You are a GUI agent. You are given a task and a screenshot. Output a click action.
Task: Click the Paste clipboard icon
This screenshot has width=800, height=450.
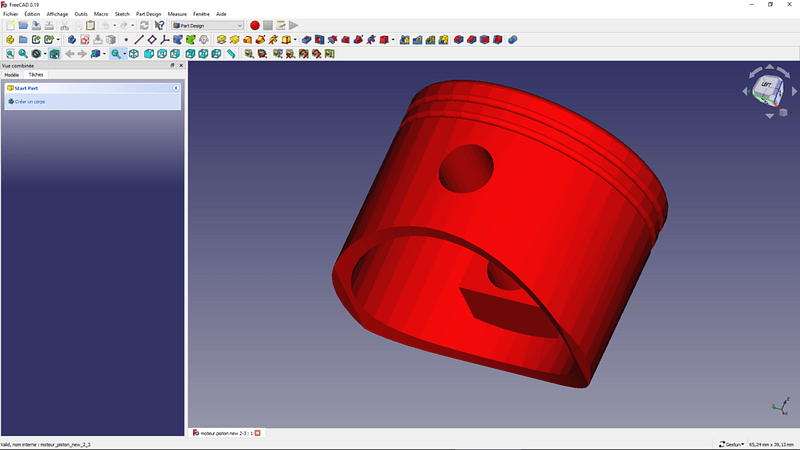pos(90,26)
